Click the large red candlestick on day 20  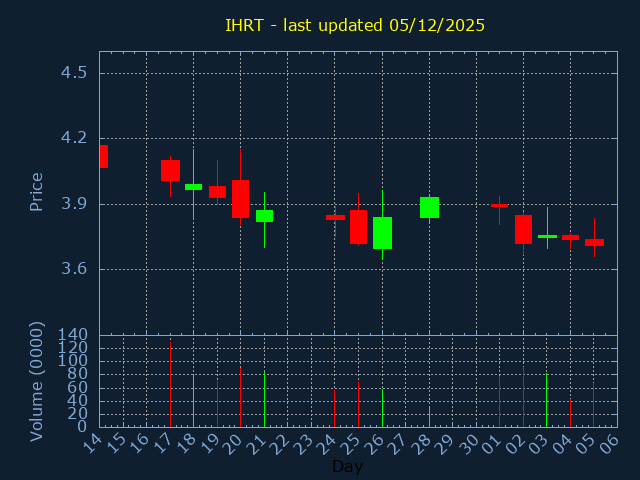click(x=240, y=198)
